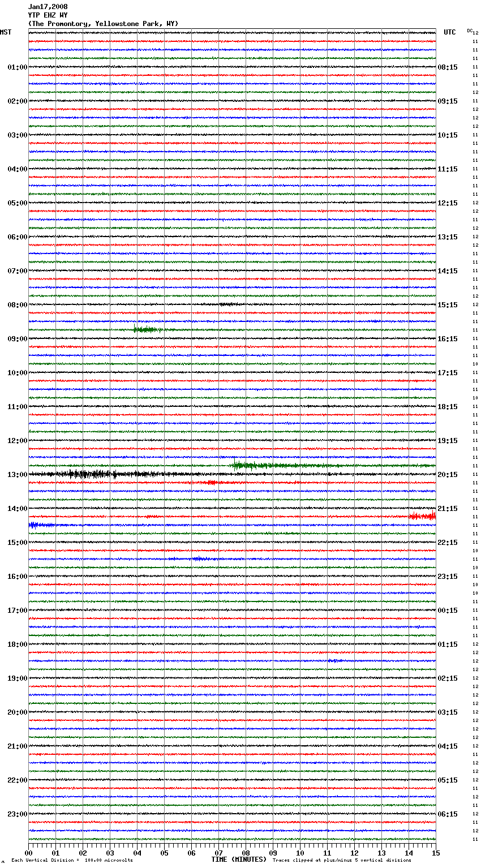Viewport: 481px width, 868px height.
Task: Click the 12 minute tick label
Action: (355, 853)
